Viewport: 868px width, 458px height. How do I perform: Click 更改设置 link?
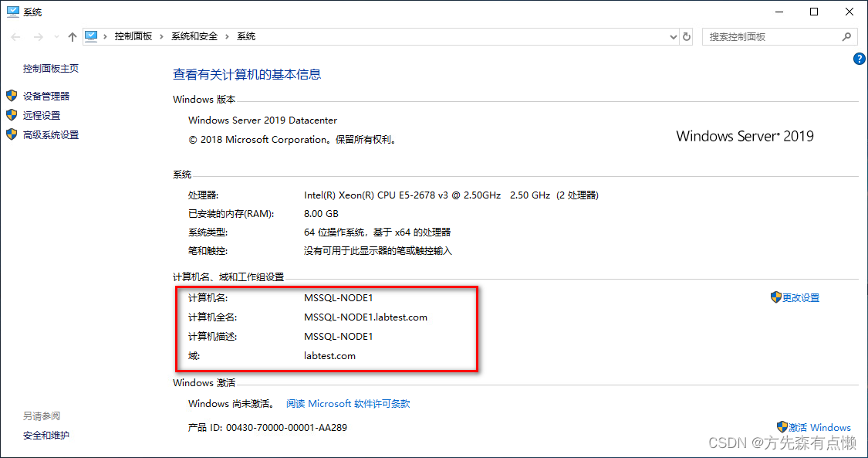click(800, 297)
